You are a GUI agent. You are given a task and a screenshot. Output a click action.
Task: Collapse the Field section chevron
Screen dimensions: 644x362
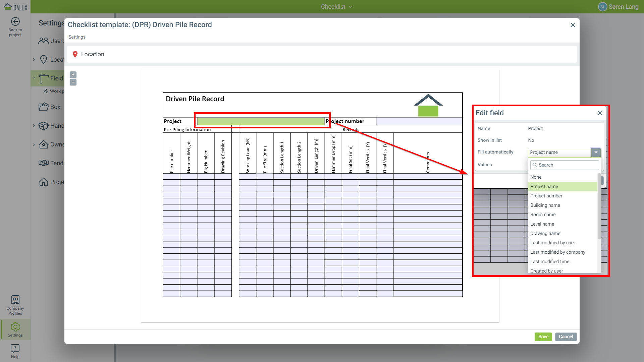pyautogui.click(x=34, y=78)
